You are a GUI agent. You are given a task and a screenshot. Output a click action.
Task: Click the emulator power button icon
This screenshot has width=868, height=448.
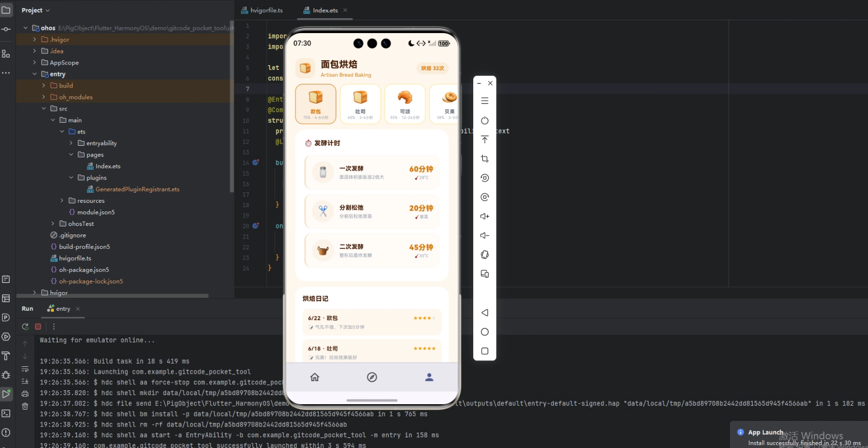pyautogui.click(x=484, y=120)
